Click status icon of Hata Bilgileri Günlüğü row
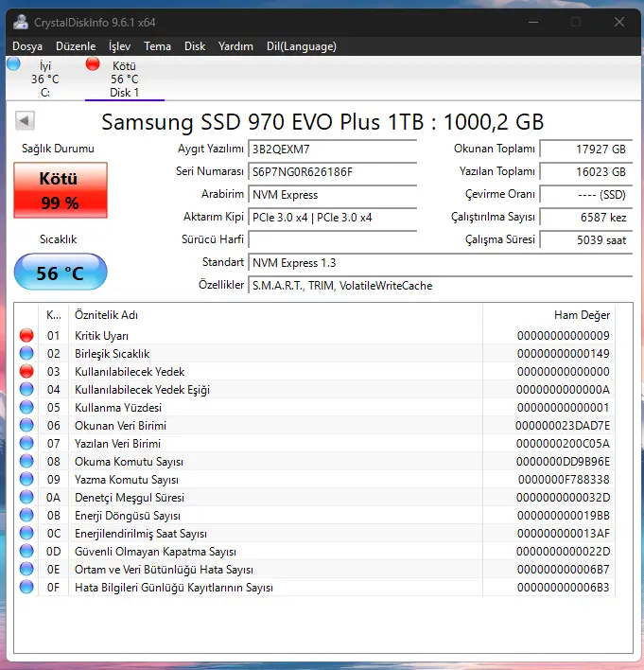Image resolution: width=644 pixels, height=670 pixels. (26, 587)
